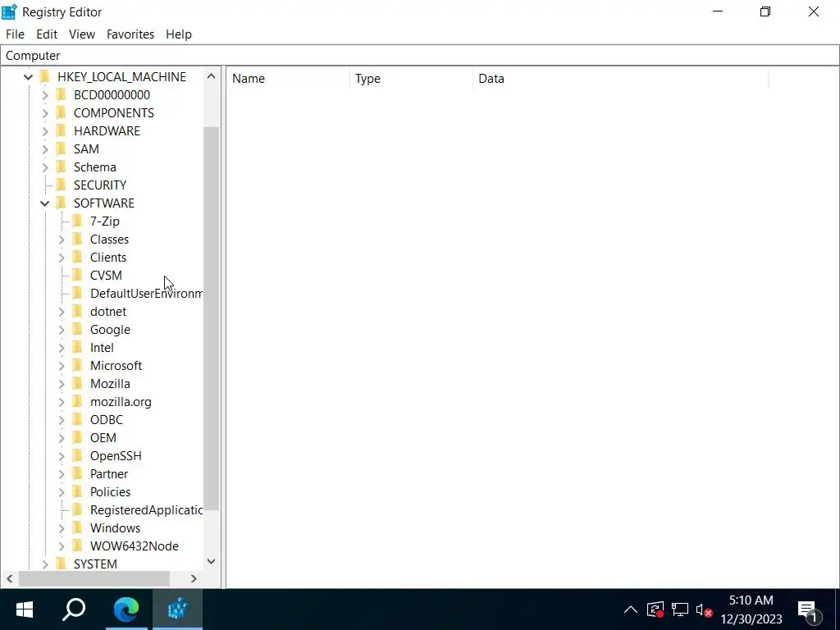
Task: Expand the COMPONENTS key
Action: tap(45, 113)
